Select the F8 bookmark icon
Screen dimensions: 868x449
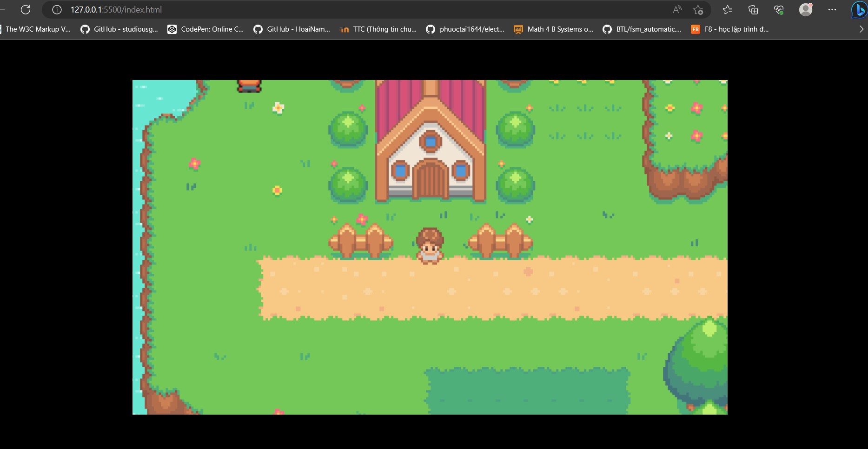[x=696, y=29]
